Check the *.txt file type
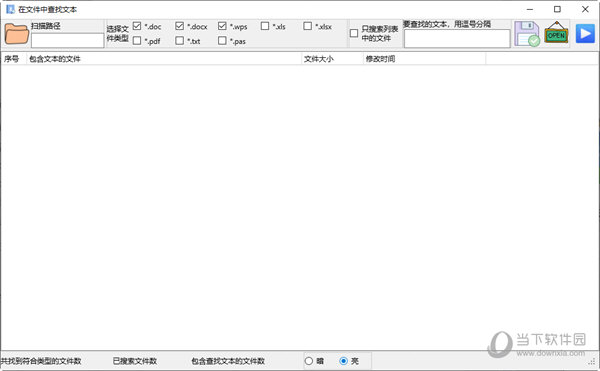The height and width of the screenshot is (371, 600). point(179,41)
